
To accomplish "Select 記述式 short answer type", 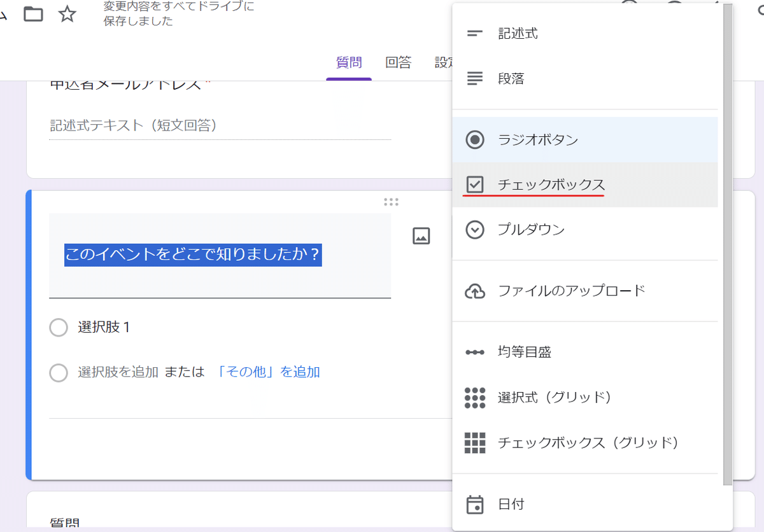I will pyautogui.click(x=585, y=34).
